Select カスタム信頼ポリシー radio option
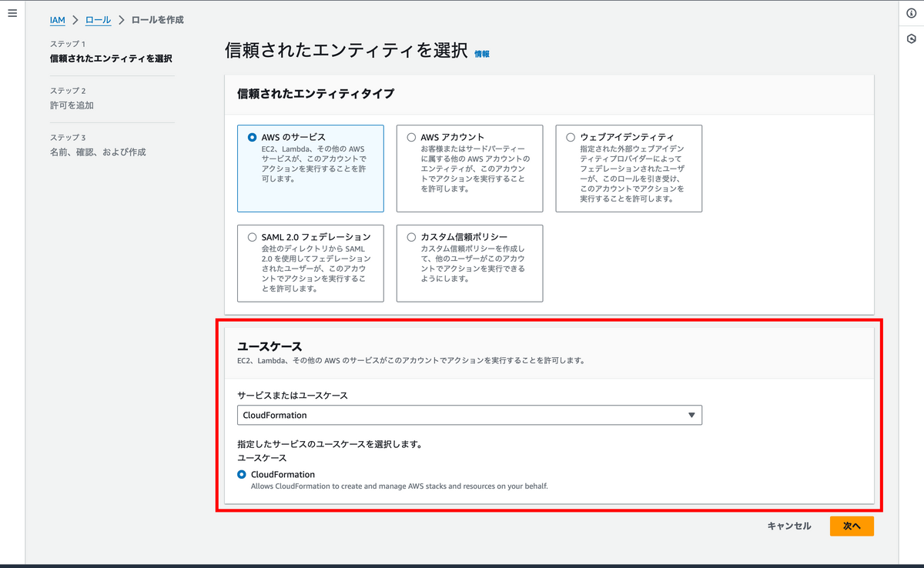 tap(411, 237)
